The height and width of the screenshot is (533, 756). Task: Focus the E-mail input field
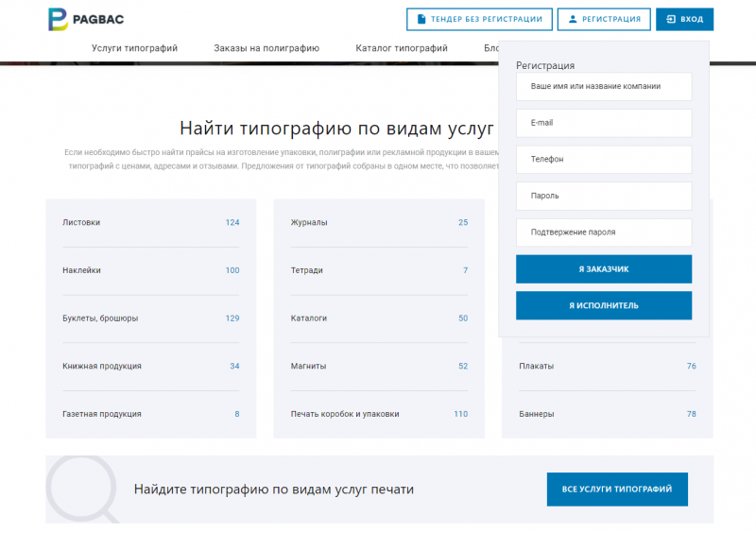604,123
